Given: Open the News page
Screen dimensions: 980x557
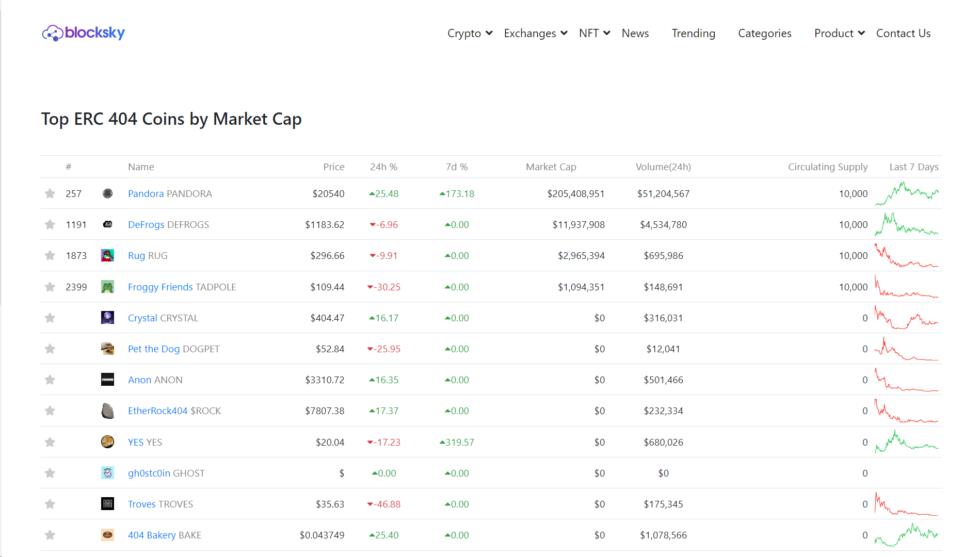Looking at the screenshot, I should point(635,33).
